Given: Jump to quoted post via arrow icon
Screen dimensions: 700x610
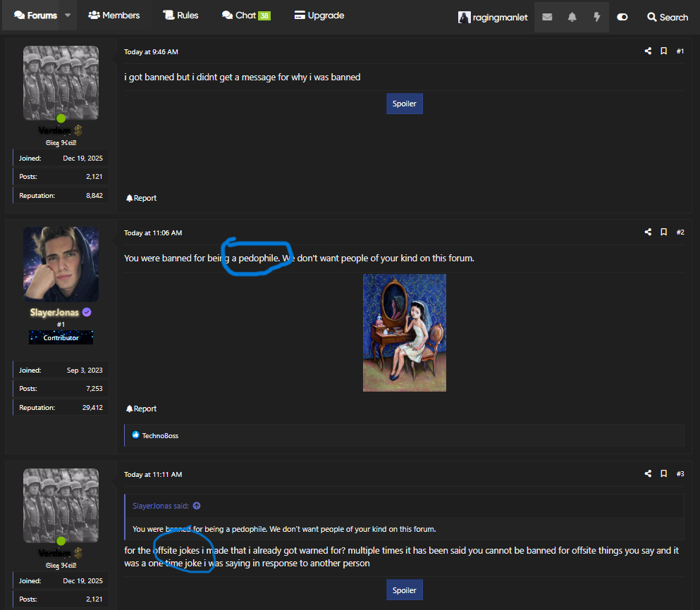Looking at the screenshot, I should coord(197,506).
